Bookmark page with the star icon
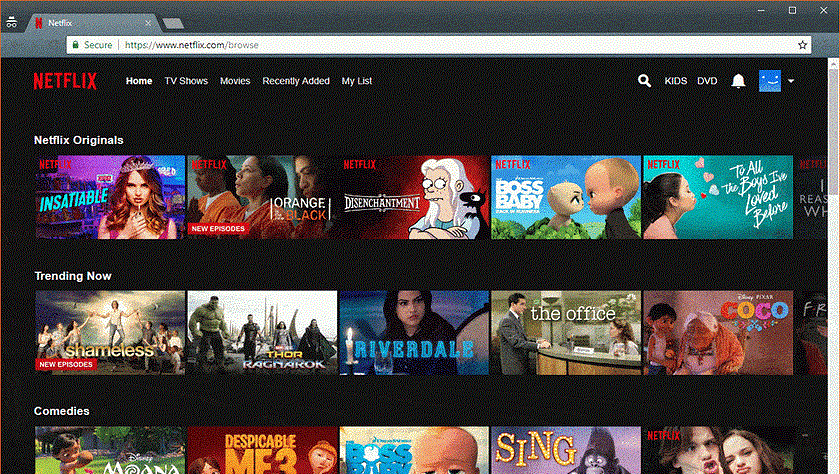This screenshot has width=840, height=474. point(802,45)
